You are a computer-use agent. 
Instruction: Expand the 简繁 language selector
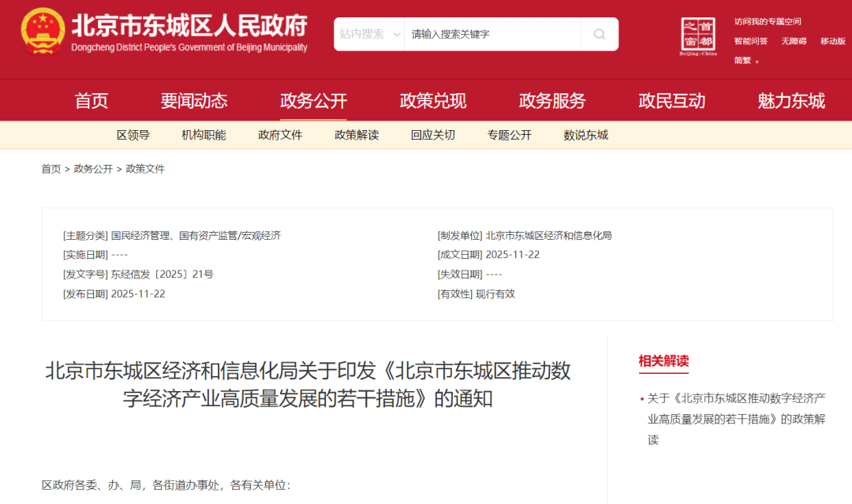(x=742, y=59)
